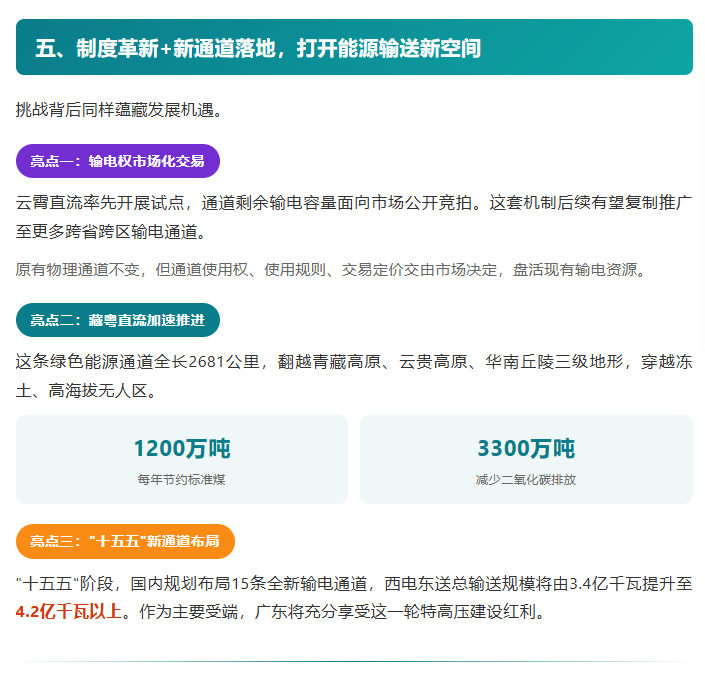This screenshot has height=684, width=705.
Task: Click the gray note starting 原有物理通道不变
Action: click(331, 270)
